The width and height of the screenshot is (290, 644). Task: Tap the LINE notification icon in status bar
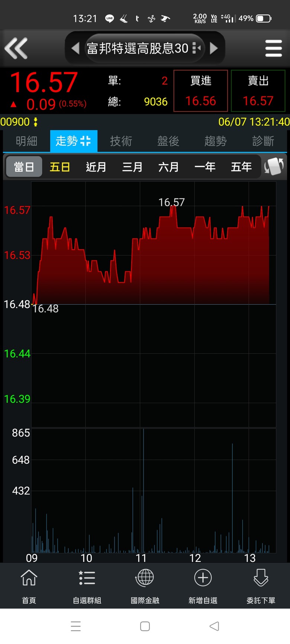point(109,18)
